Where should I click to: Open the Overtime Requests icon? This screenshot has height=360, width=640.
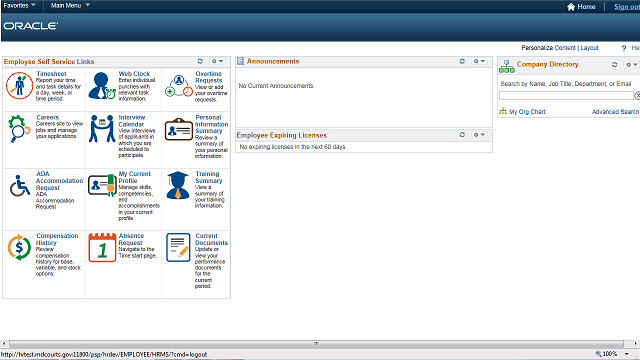tap(179, 86)
